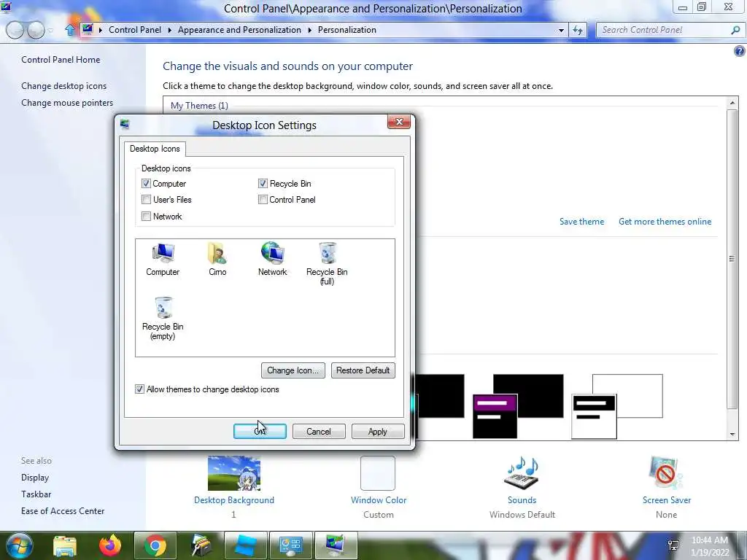Check the Network checkbox
The height and width of the screenshot is (560, 747).
146,216
